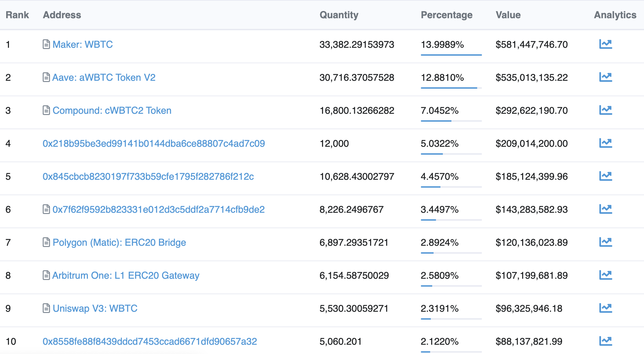Open analytics chart icon for 0x845cbcb8 address row

(606, 176)
